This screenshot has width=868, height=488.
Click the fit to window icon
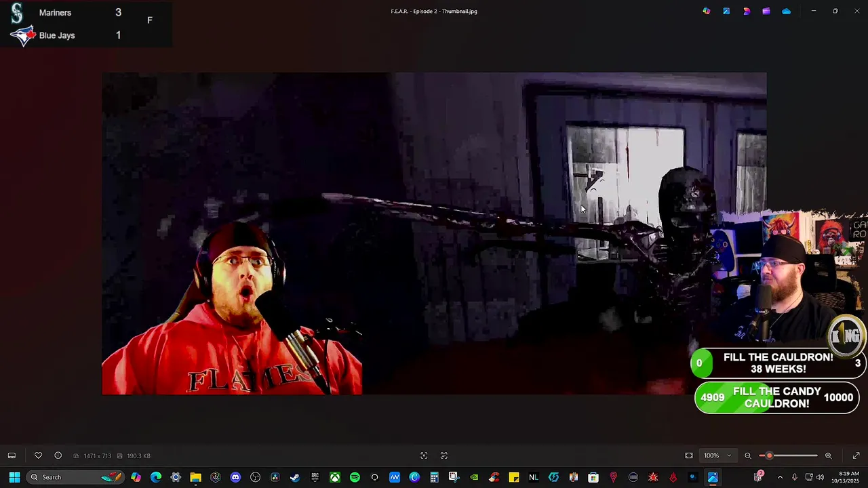pos(689,455)
